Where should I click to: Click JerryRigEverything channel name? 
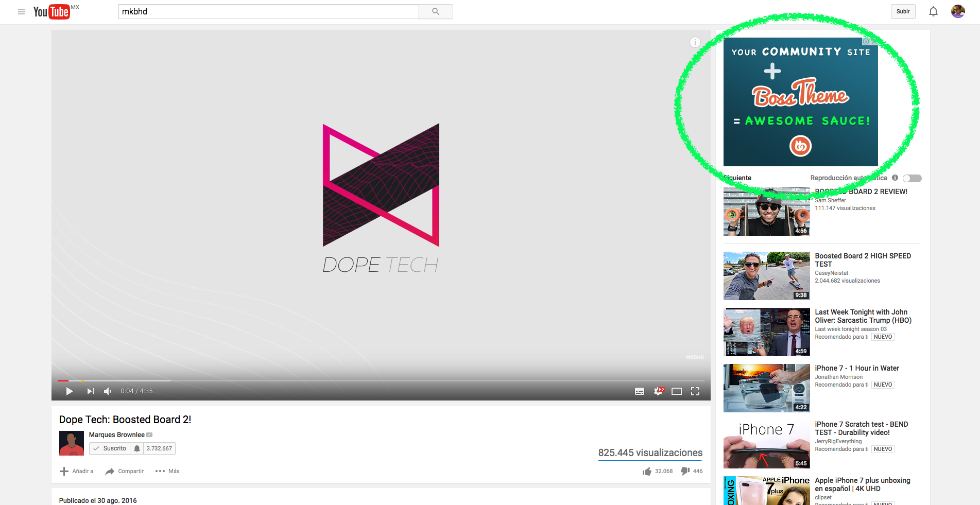[x=838, y=442]
